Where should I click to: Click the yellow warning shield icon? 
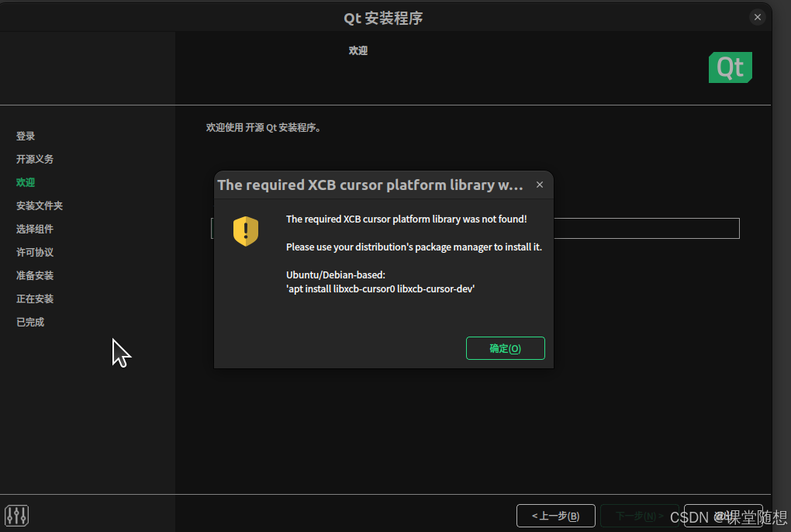(x=246, y=231)
